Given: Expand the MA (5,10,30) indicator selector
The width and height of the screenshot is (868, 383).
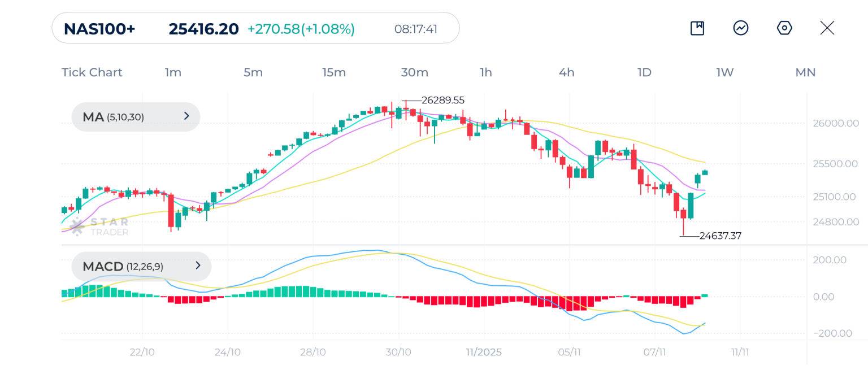Looking at the screenshot, I should click(136, 117).
